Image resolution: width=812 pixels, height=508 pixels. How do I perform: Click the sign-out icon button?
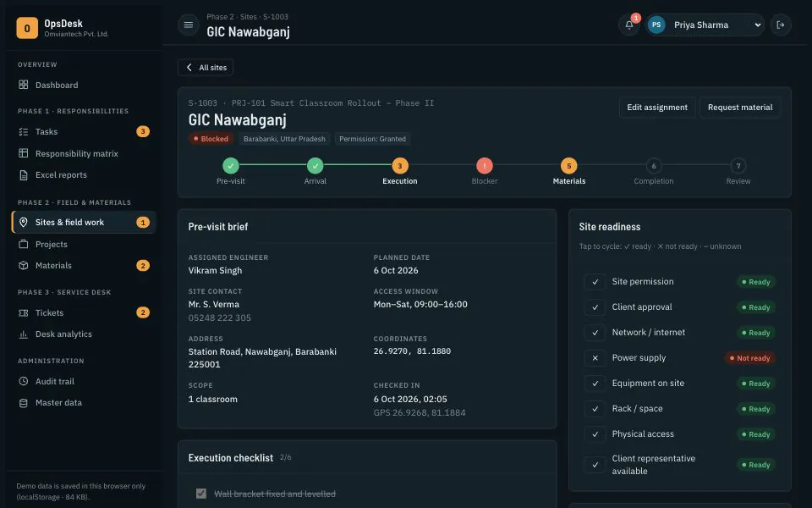tap(781, 25)
